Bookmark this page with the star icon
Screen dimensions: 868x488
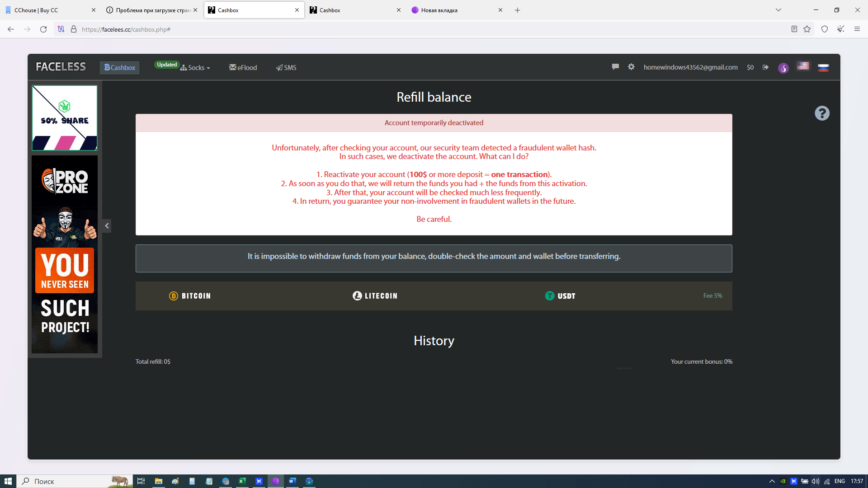[807, 29]
